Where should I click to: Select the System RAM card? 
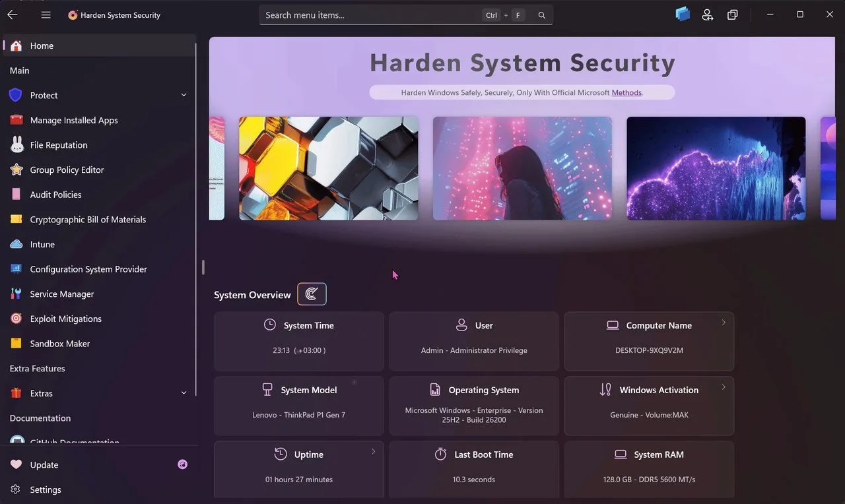point(649,470)
